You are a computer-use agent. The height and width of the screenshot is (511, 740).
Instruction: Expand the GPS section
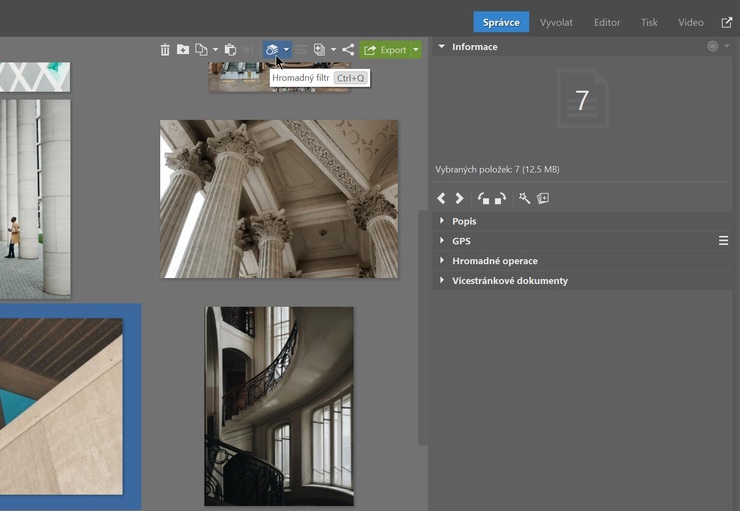[x=574, y=241]
